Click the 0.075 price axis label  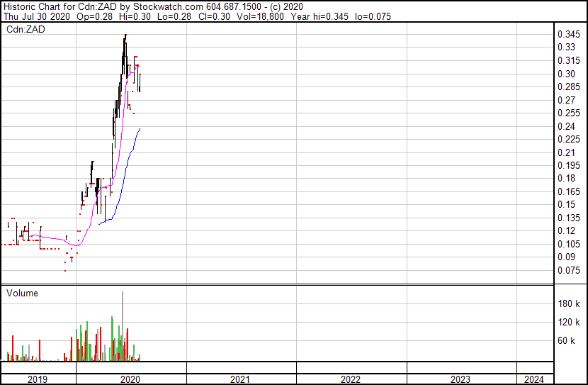[568, 270]
